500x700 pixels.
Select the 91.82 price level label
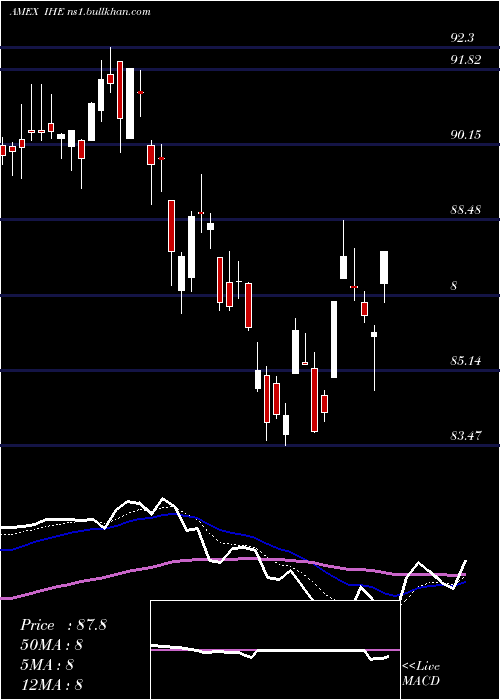(466, 60)
